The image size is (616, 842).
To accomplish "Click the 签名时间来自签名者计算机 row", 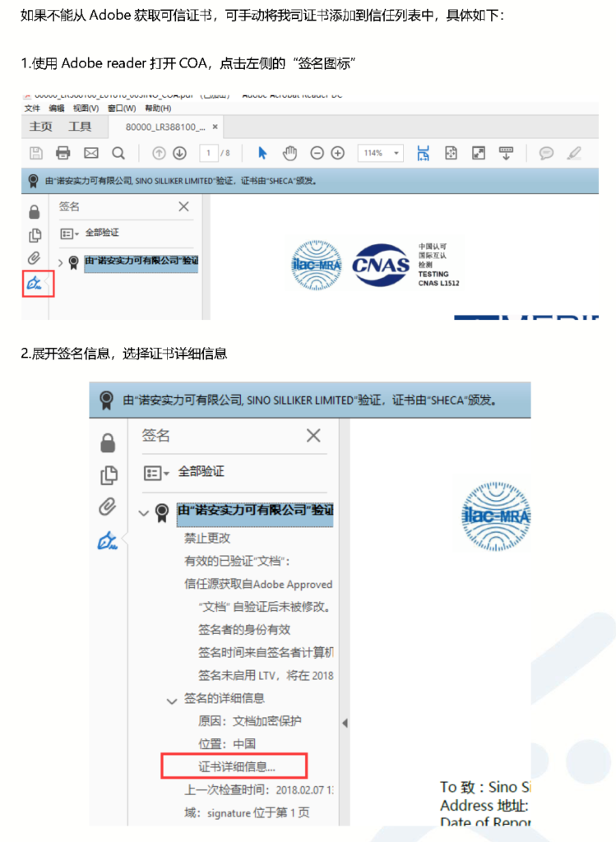I will [266, 652].
